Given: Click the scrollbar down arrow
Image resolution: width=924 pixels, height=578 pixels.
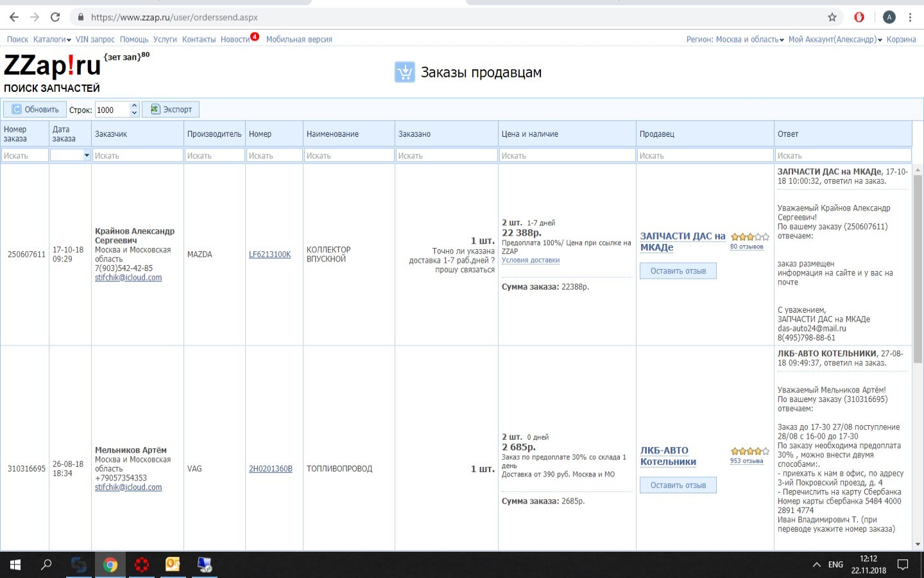Looking at the screenshot, I should 918,544.
